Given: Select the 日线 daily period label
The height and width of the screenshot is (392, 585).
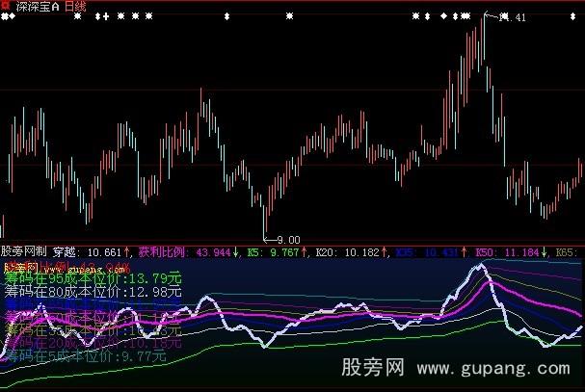Looking at the screenshot, I should click(x=75, y=7).
